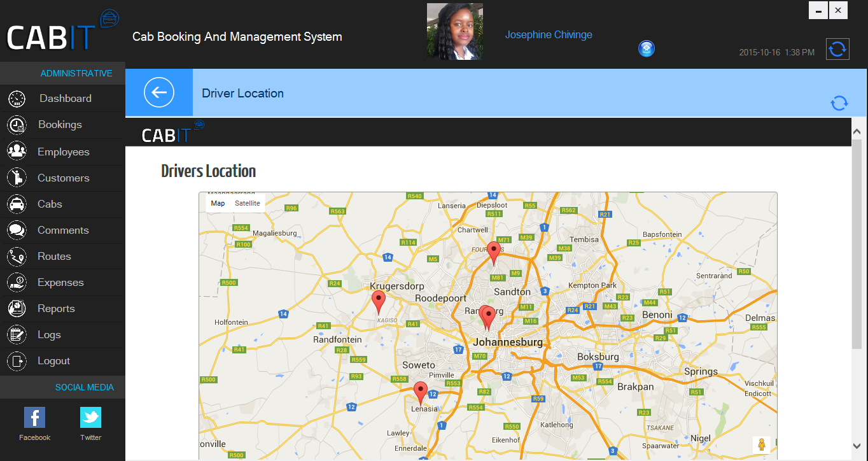Screen dimensions: 868x461
Task: Close the application window
Action: pos(838,10)
